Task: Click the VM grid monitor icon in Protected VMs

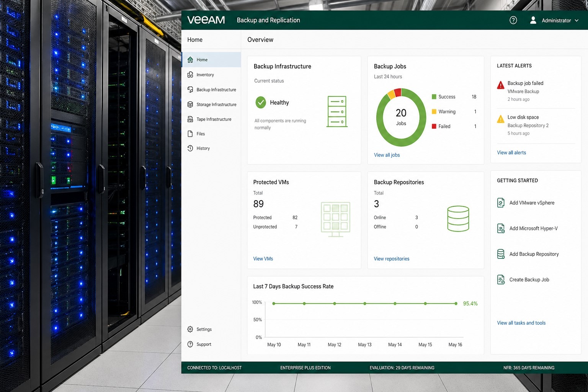Action: pyautogui.click(x=335, y=219)
